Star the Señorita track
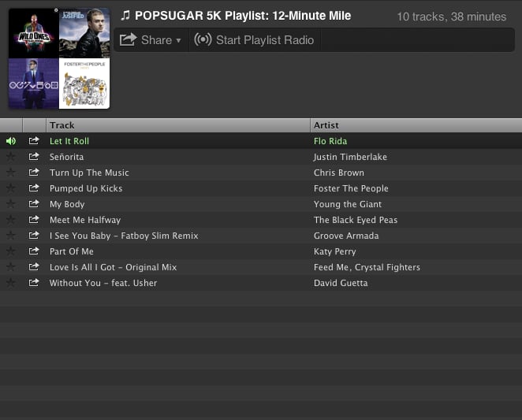This screenshot has width=522, height=420. 11,157
